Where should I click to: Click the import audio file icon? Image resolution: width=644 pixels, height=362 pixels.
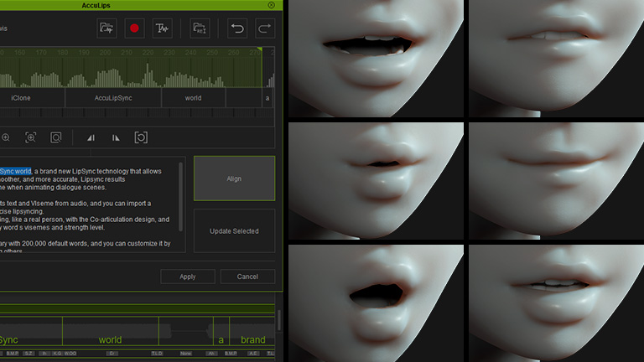pos(106,28)
